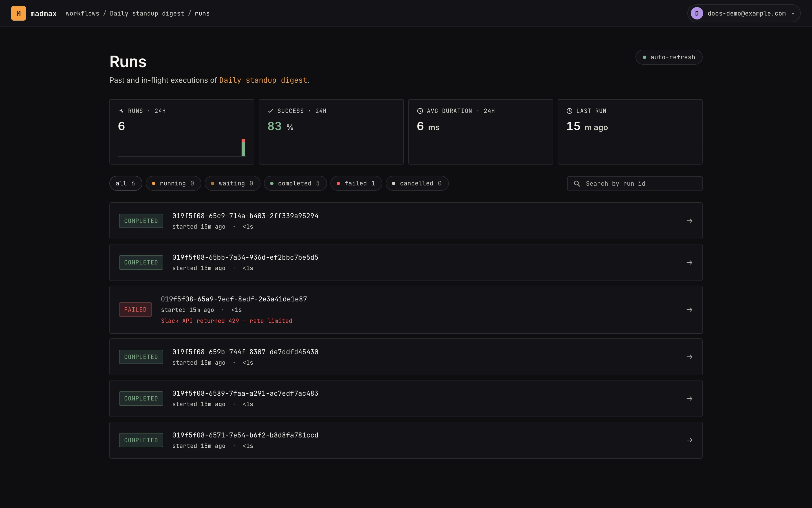
Task: Click the madmax M logo icon
Action: (x=18, y=14)
